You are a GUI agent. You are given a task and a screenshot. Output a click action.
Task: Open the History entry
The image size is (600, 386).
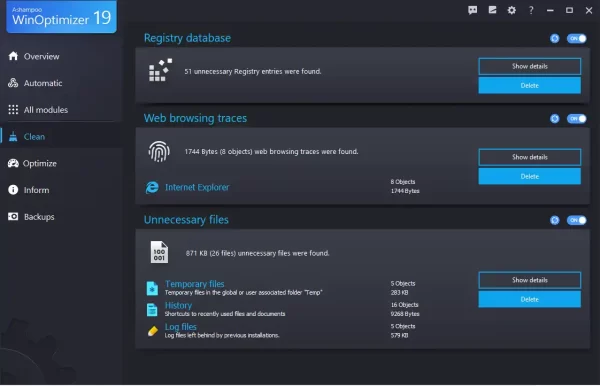[178, 305]
